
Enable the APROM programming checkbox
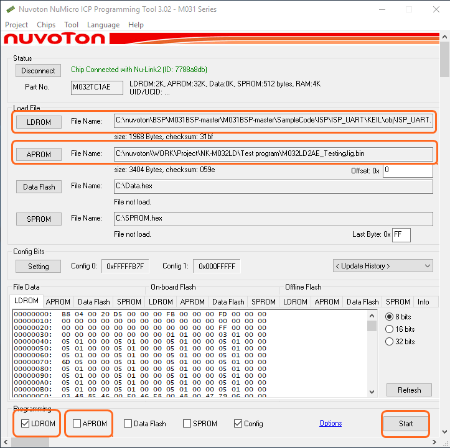77,423
